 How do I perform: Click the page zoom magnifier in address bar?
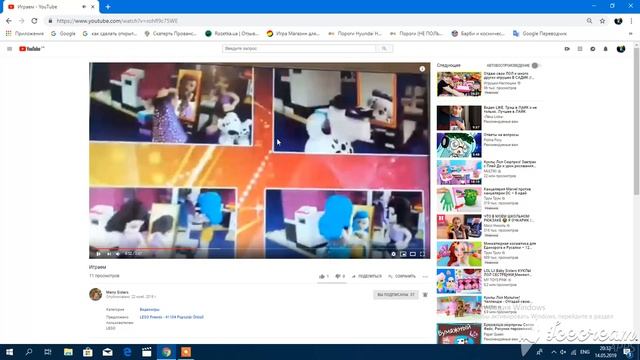click(x=589, y=21)
